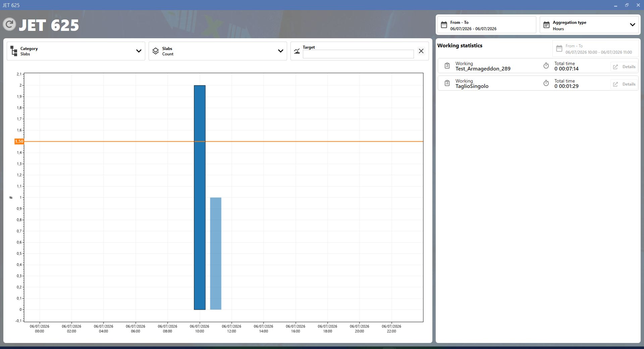Click the JET 625 title heading
This screenshot has height=349, width=644.
click(49, 25)
